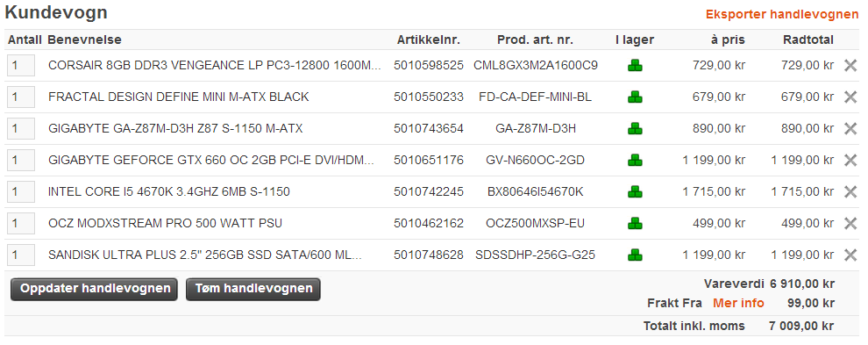Click the Oppdater handlevognen button
The image size is (868, 345).
click(x=94, y=289)
